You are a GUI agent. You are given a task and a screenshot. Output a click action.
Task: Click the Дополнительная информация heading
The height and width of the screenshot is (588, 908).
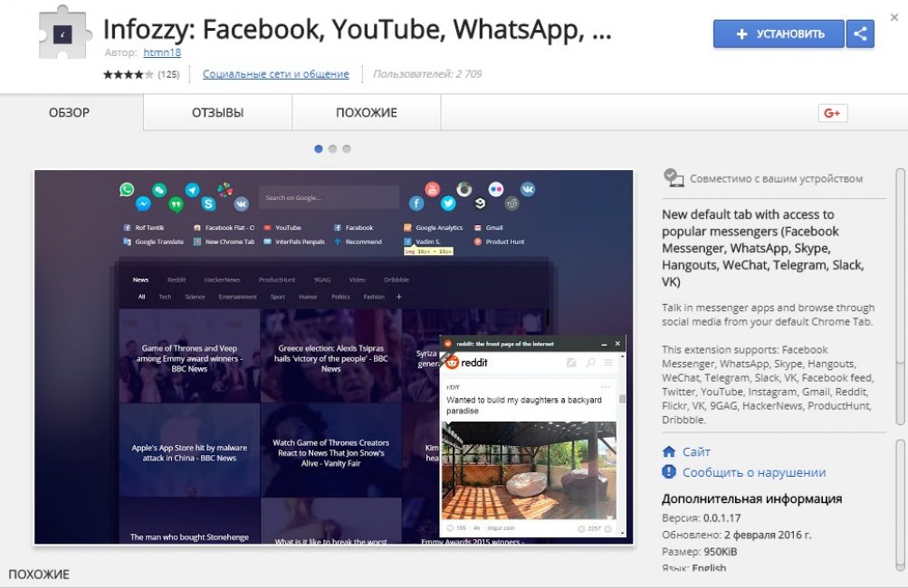pos(751,498)
